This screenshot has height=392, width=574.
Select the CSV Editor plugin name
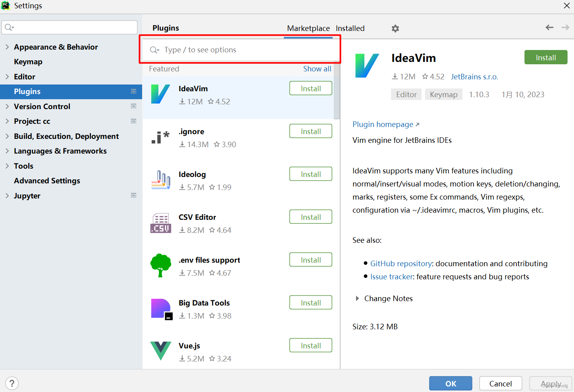coord(197,217)
